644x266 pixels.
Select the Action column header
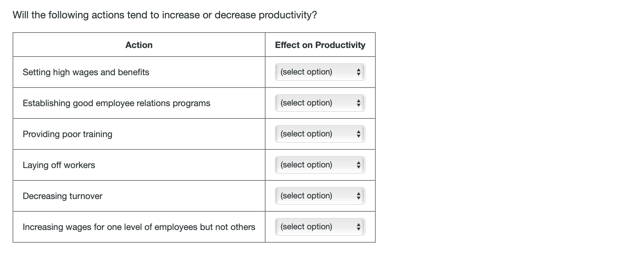click(x=139, y=45)
